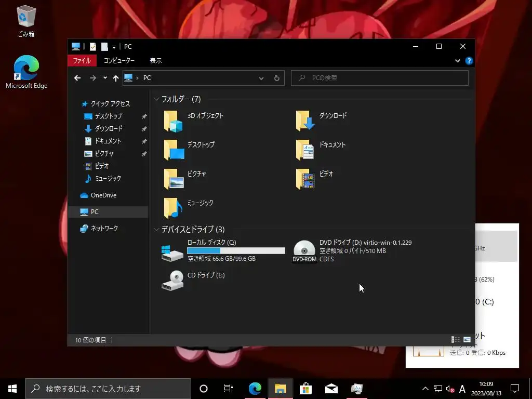Click the new folder quick access icon
This screenshot has height=399, width=532.
tap(104, 46)
